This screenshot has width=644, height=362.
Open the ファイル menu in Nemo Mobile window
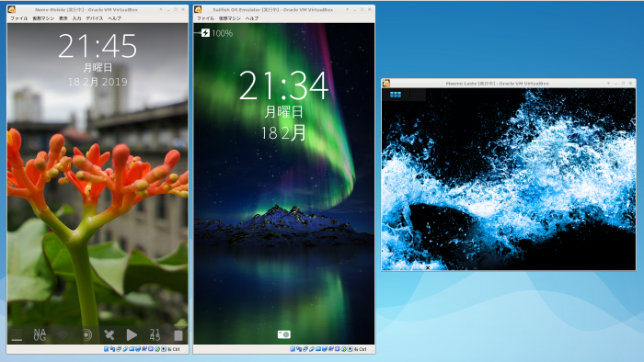(19, 18)
